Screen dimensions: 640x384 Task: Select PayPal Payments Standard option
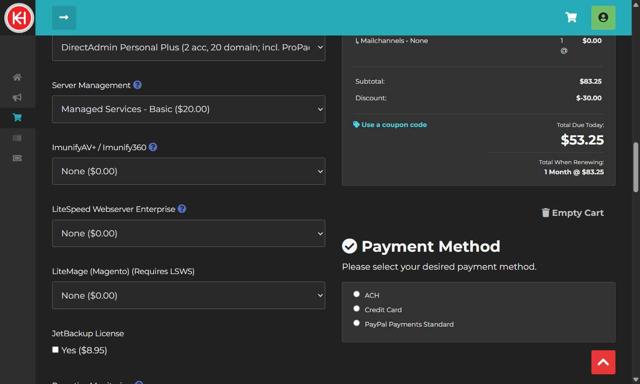[x=356, y=323]
